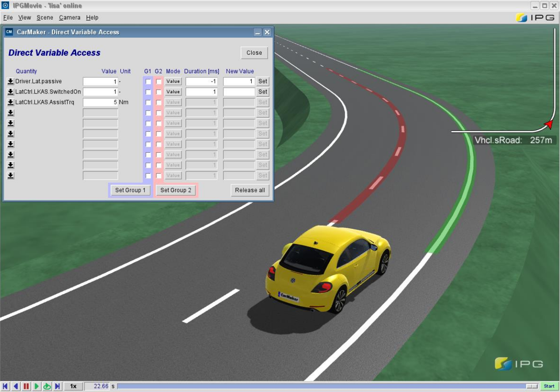Click the playback timeline progress bar
The height and width of the screenshot is (392, 560).
click(x=319, y=387)
